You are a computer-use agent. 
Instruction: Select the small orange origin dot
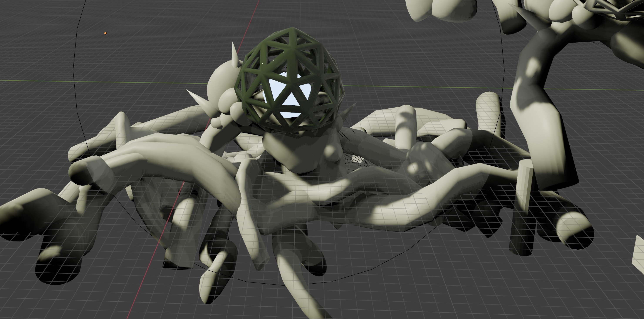[x=105, y=33]
